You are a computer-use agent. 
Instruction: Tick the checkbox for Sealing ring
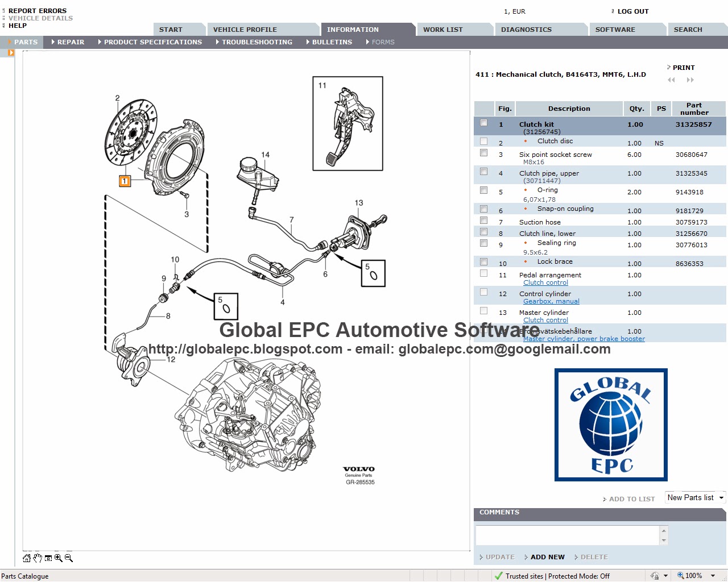point(484,243)
